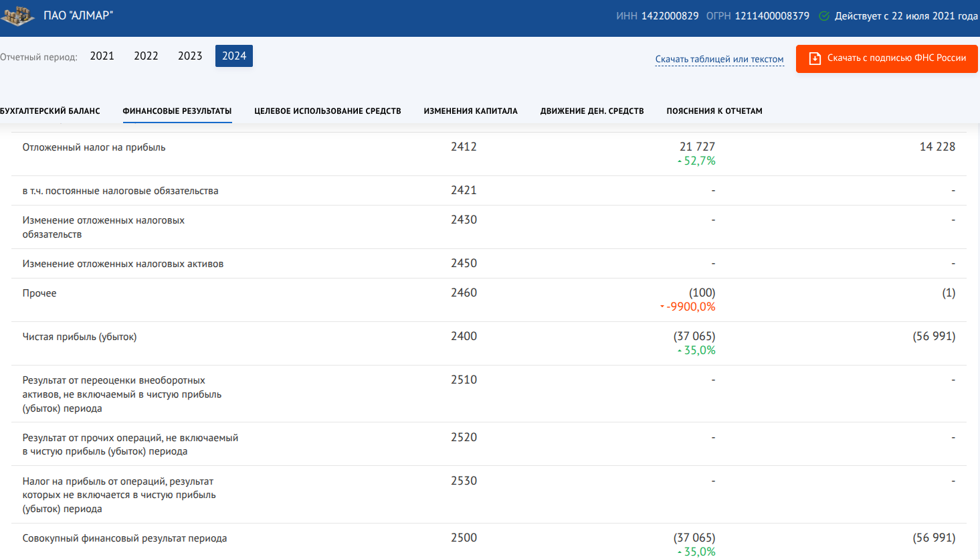Switch reporting period to 2022
Viewport: 980px width, 559px height.
pos(146,56)
